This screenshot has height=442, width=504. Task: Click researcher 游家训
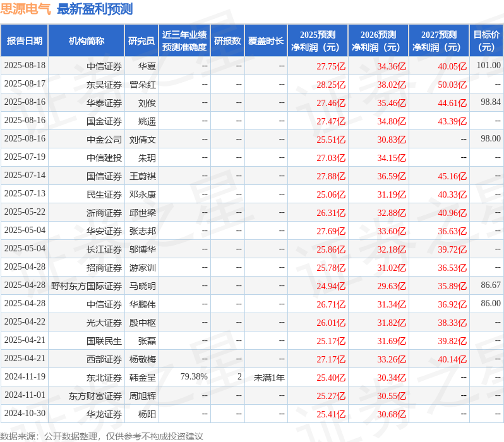(x=142, y=268)
